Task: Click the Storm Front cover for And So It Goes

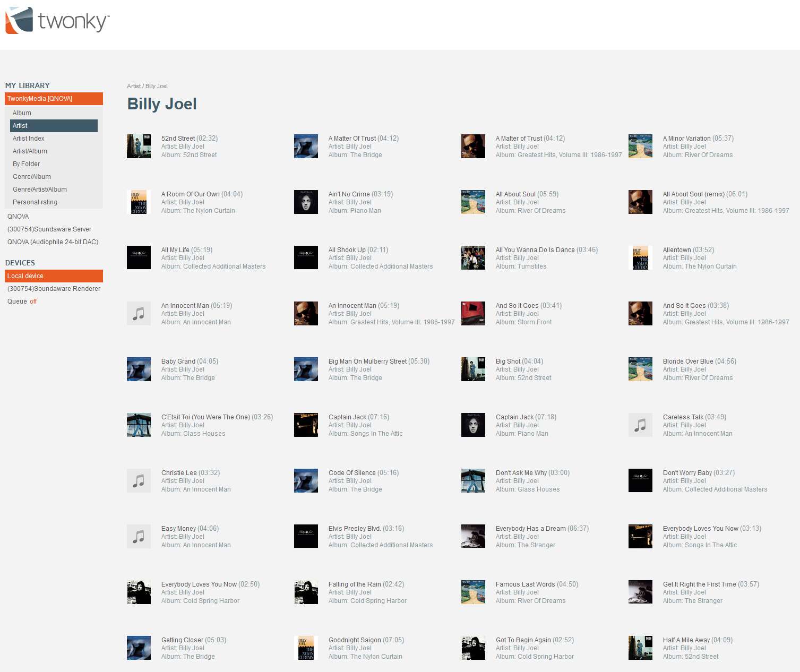Action: coord(473,314)
